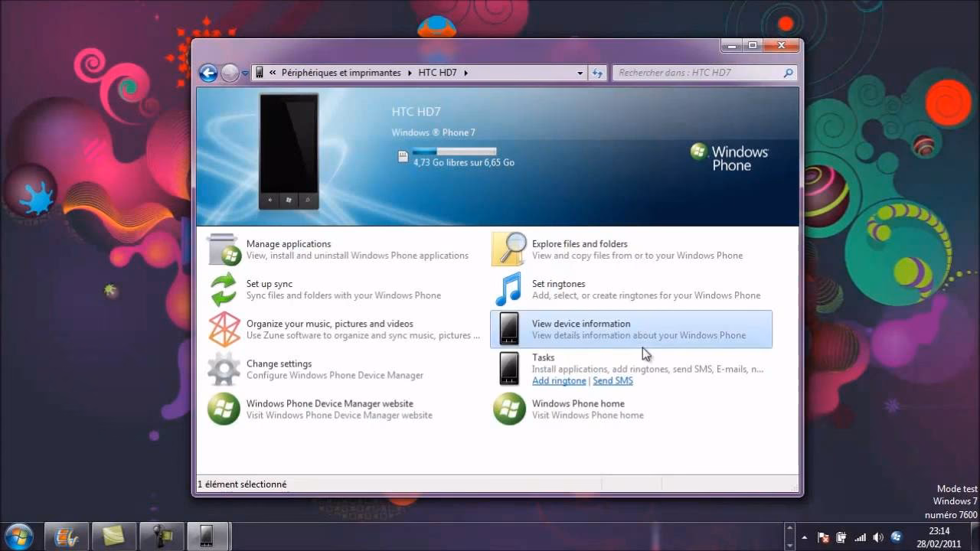Click the Change settings gear icon
Screen dimensions: 980x551
pos(224,370)
